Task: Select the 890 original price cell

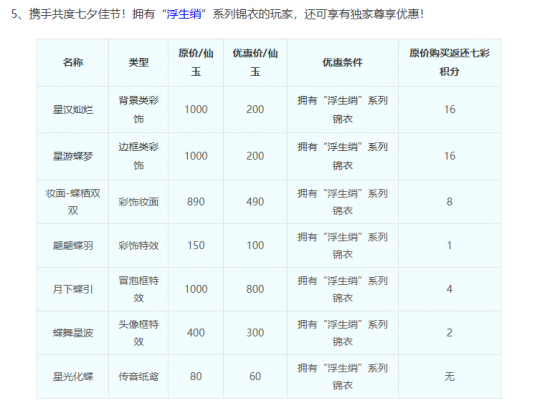Action: tap(196, 202)
